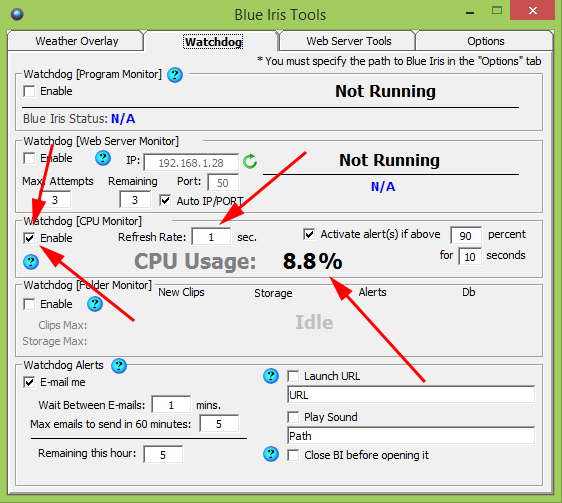Image resolution: width=562 pixels, height=503 pixels.
Task: Minimize the Blue Iris Tools window
Action: coord(470,13)
